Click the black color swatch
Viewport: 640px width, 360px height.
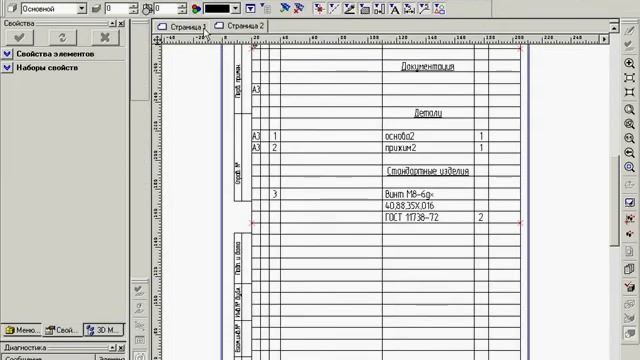(217, 9)
